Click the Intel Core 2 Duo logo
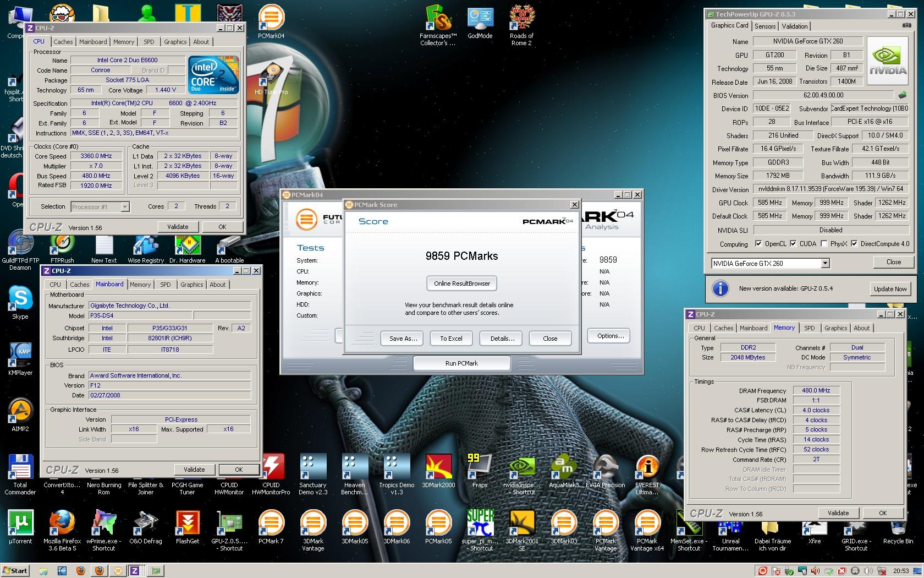Viewport: 924px width, 578px height. [x=213, y=74]
